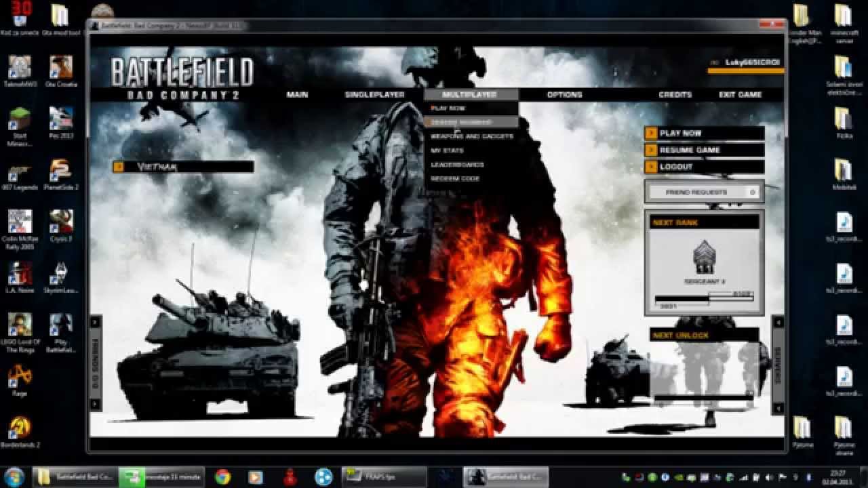Click the VIETNAM expansion button

[x=183, y=167]
